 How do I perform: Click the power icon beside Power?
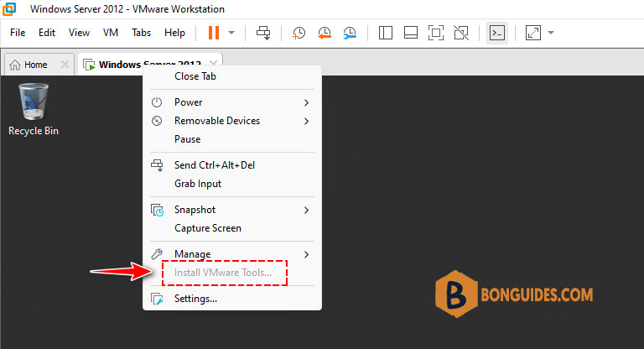(x=157, y=102)
